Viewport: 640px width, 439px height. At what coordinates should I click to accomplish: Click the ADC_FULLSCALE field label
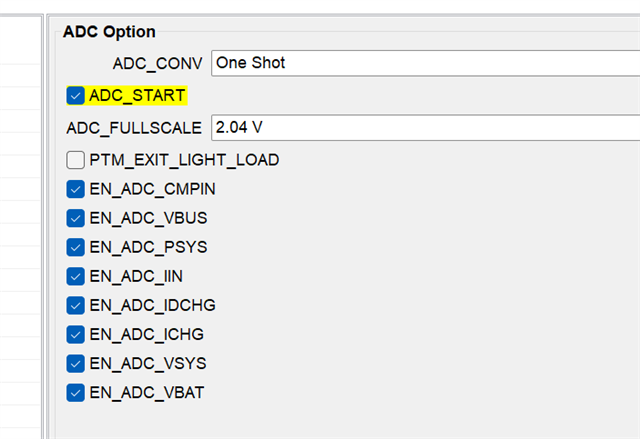click(x=135, y=128)
